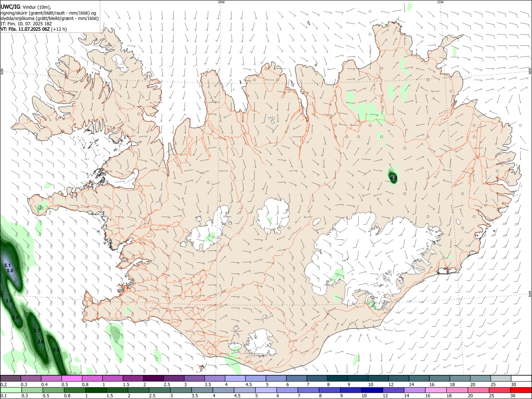
Task: Click the 30 label on the upper scale
Action: (x=514, y=384)
